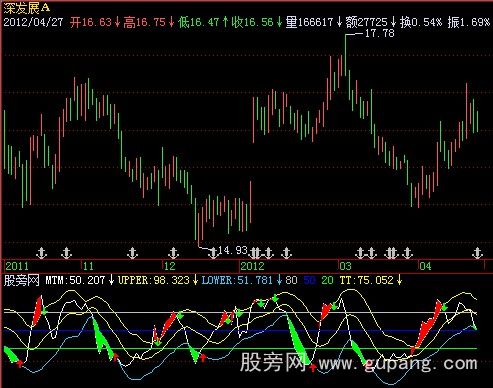The image size is (493, 388).
Task: Select the blue 50 horizontal reference line
Action: (240, 331)
